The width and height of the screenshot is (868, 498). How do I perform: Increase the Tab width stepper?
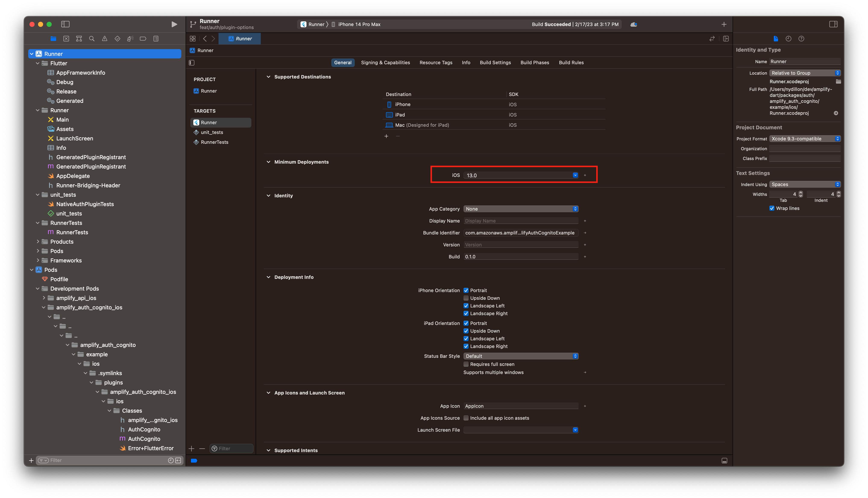pyautogui.click(x=801, y=192)
